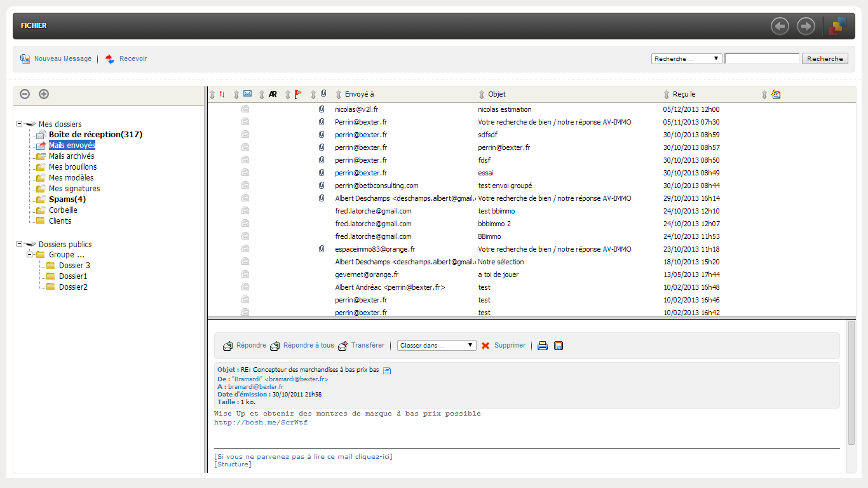The image size is (868, 488).
Task: Sort by the AR acknowledgment column
Action: click(273, 94)
